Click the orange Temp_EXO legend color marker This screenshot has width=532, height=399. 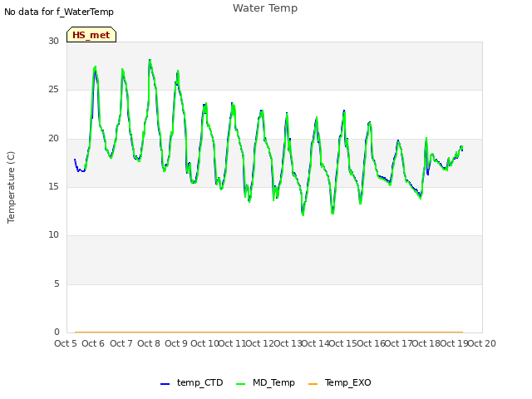pyautogui.click(x=313, y=384)
